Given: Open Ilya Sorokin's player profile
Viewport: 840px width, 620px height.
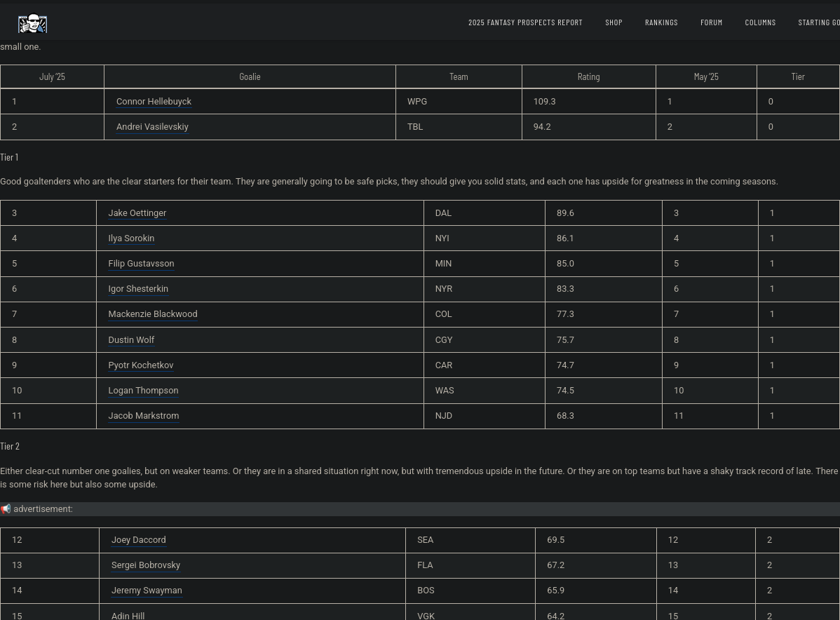Looking at the screenshot, I should tap(131, 238).
